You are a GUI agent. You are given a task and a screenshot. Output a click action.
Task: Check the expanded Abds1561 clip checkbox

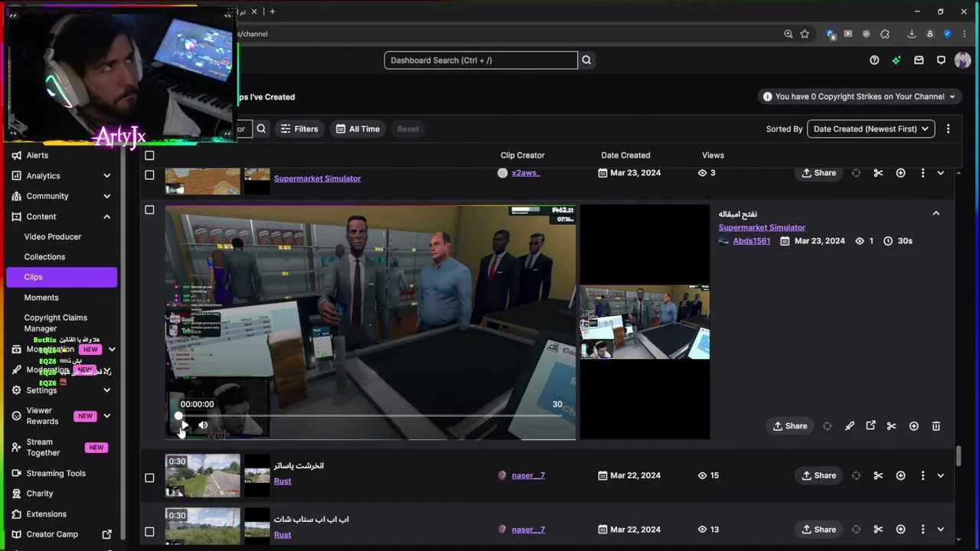[149, 210]
